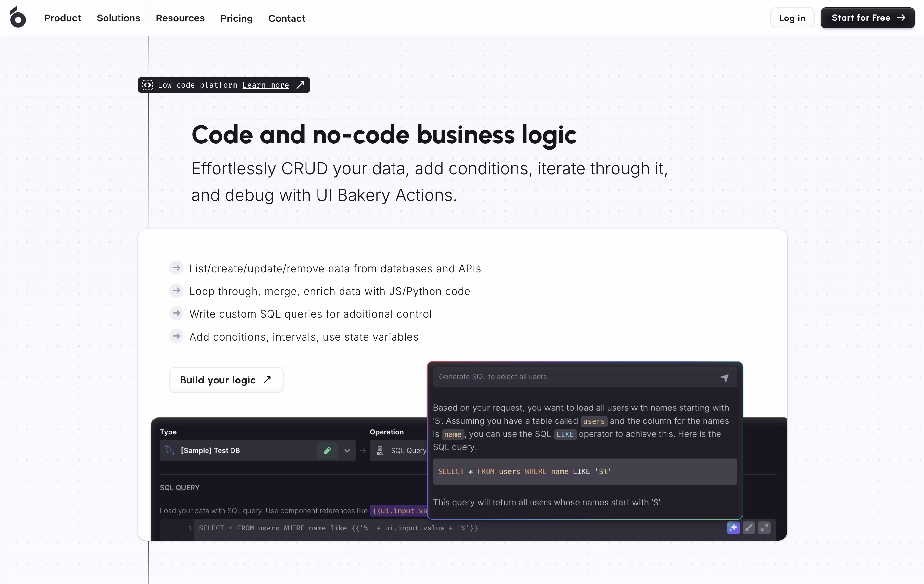Viewport: 924px width, 584px height.
Task: Click the Generate SQL prompt input field
Action: click(572, 377)
